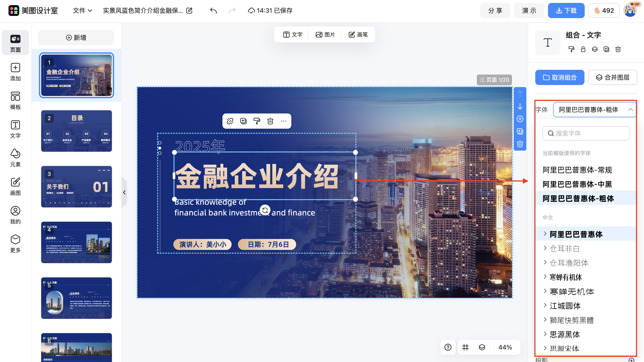Open the 文件 dropdown menu
The image size is (644, 362).
(82, 11)
